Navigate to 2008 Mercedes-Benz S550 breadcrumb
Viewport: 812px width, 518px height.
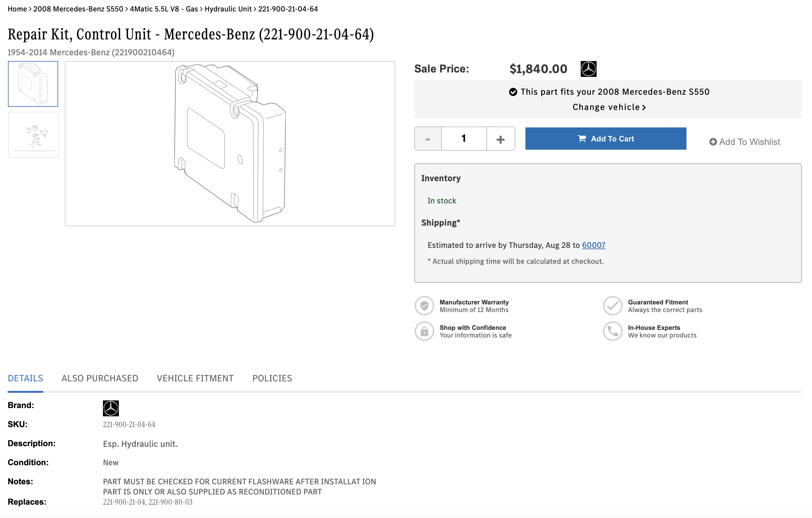coord(78,9)
